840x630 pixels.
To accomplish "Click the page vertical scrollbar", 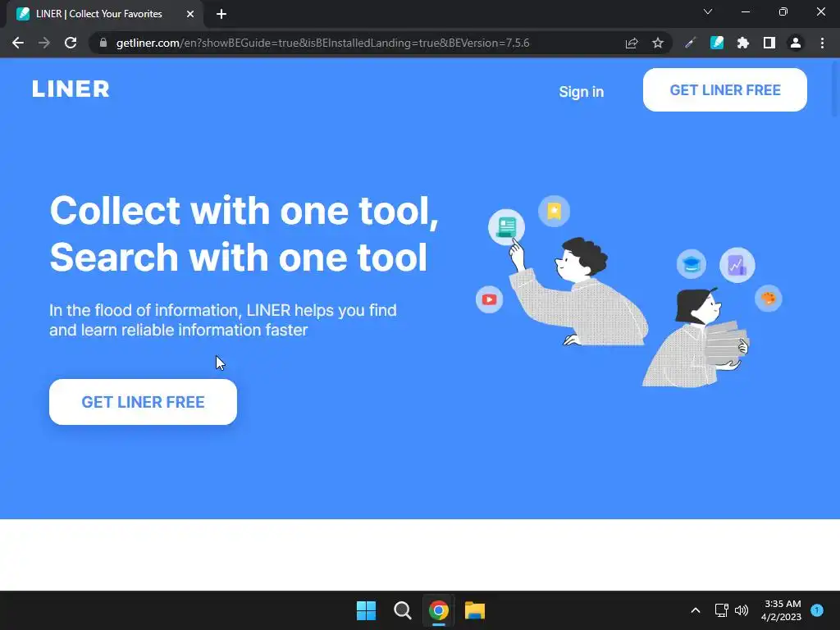I will pyautogui.click(x=836, y=91).
